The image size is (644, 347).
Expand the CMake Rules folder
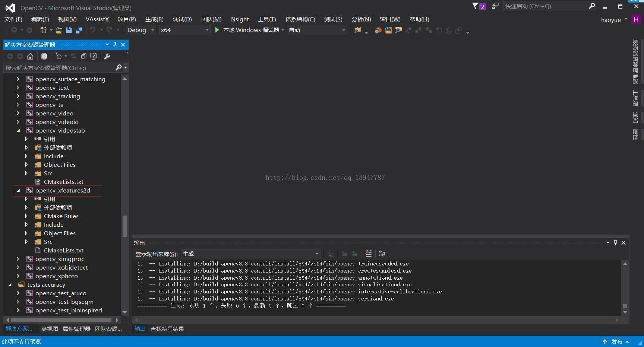click(x=26, y=216)
